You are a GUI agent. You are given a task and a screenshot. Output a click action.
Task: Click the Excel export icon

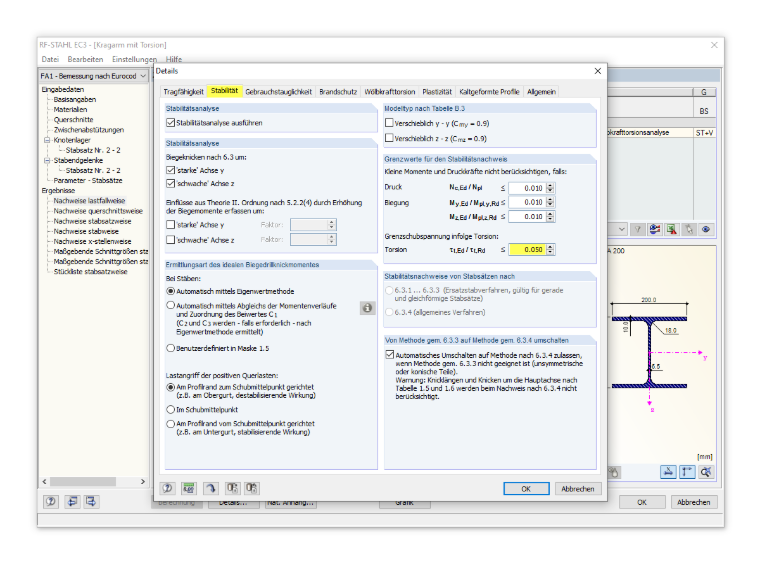click(672, 229)
